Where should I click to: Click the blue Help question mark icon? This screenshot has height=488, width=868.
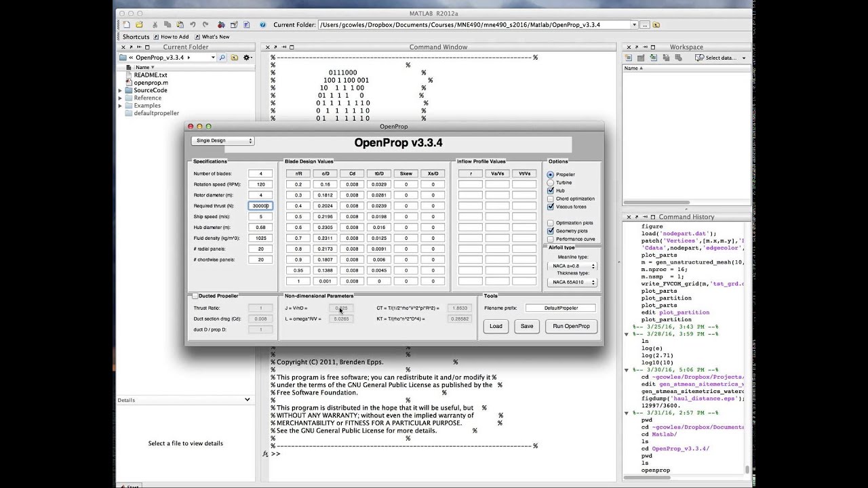point(262,24)
